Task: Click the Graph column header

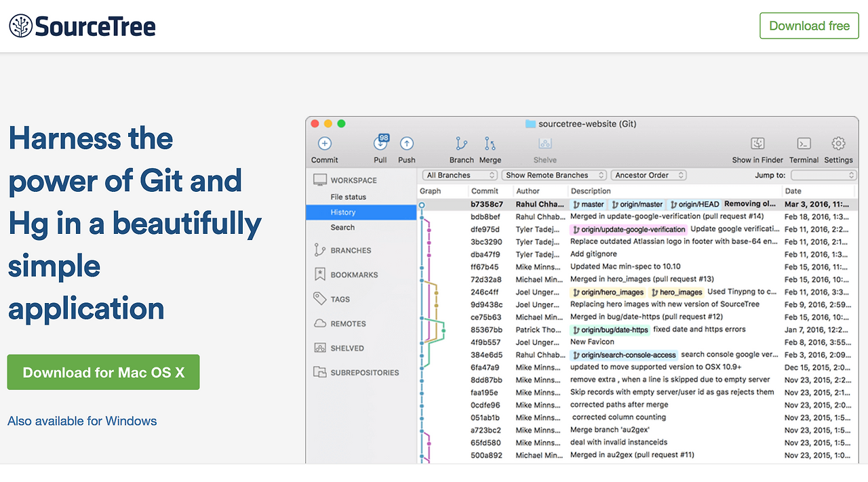Action: pos(431,191)
